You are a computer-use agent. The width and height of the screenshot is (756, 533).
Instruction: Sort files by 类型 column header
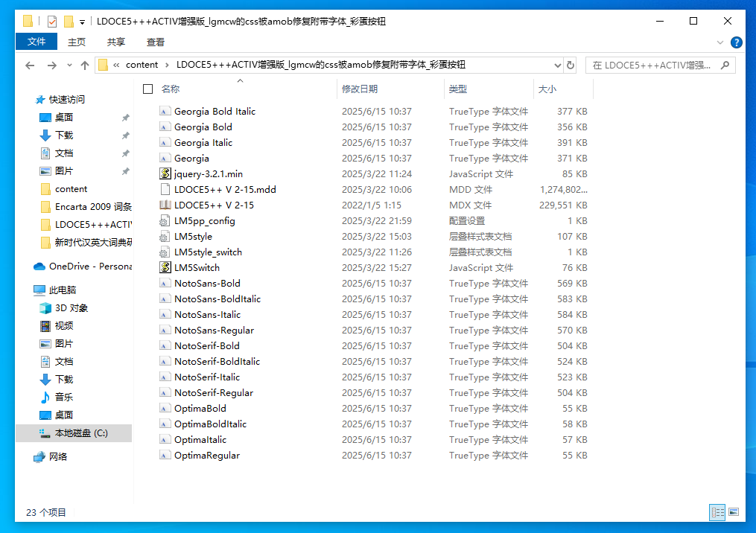pos(458,89)
